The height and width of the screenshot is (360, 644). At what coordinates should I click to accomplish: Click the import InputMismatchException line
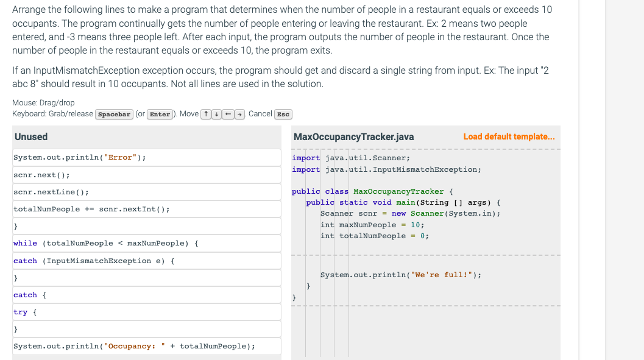pyautogui.click(x=386, y=169)
